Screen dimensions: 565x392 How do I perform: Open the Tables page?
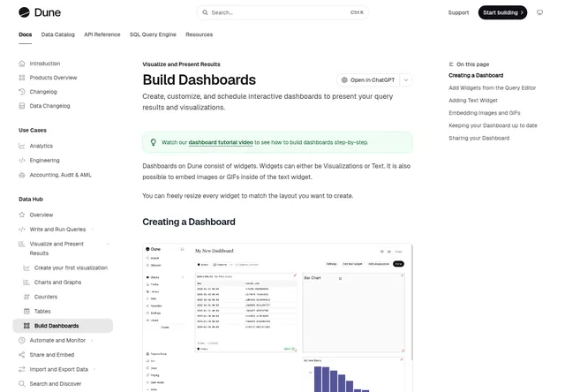tap(42, 311)
